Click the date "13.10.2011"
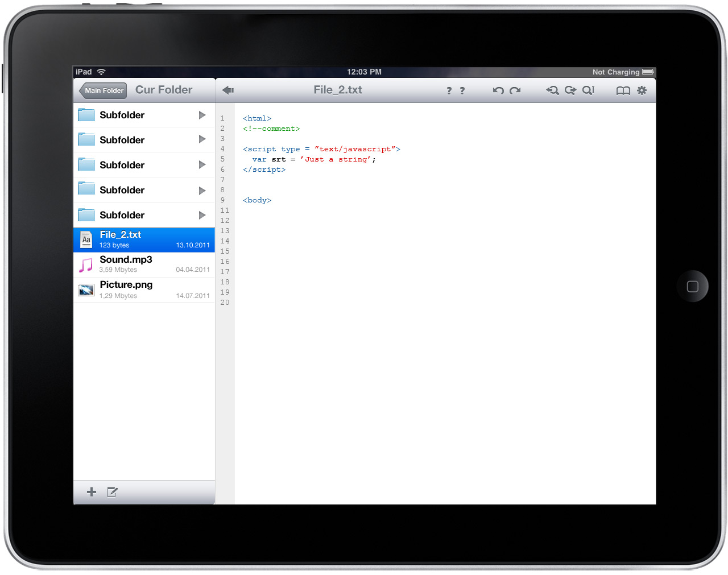Viewport: 728px width, 575px height. point(193,245)
